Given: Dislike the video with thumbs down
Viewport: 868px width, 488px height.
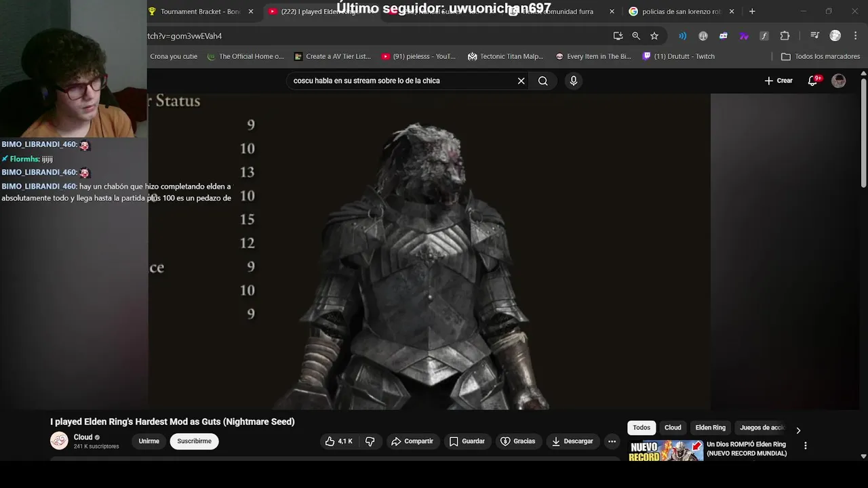Looking at the screenshot, I should pos(370,441).
